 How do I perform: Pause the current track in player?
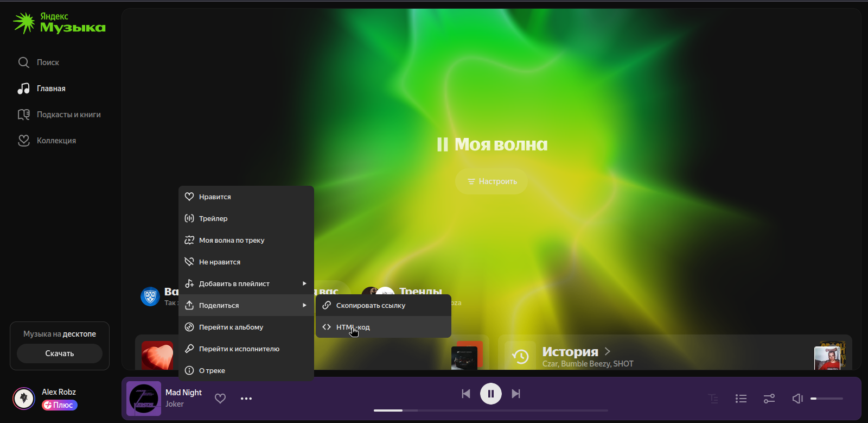(x=491, y=394)
